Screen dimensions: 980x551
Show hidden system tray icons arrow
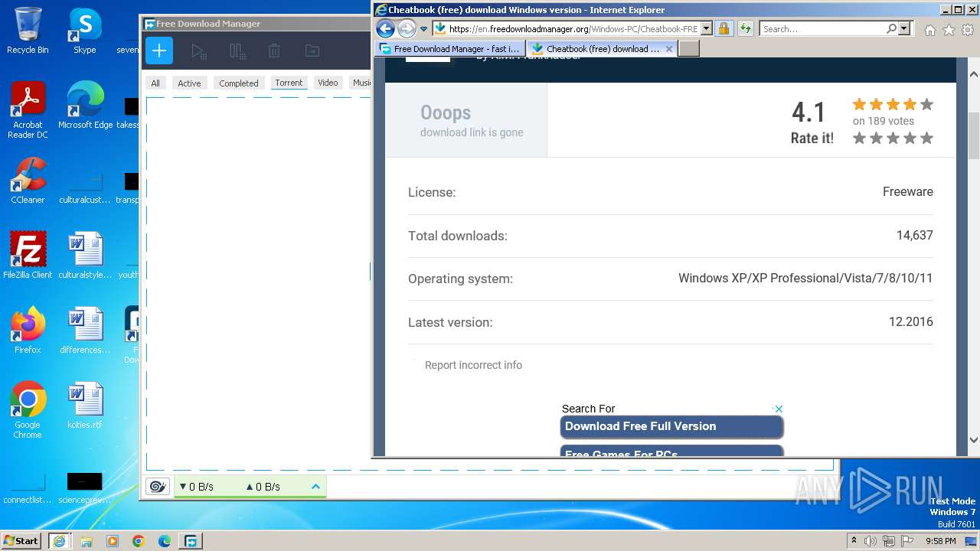[x=854, y=540]
